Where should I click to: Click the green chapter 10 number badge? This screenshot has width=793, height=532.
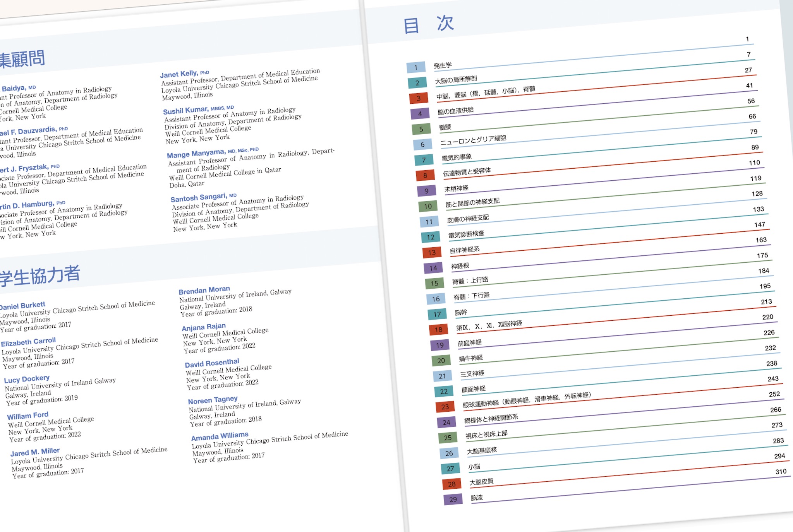coord(427,206)
